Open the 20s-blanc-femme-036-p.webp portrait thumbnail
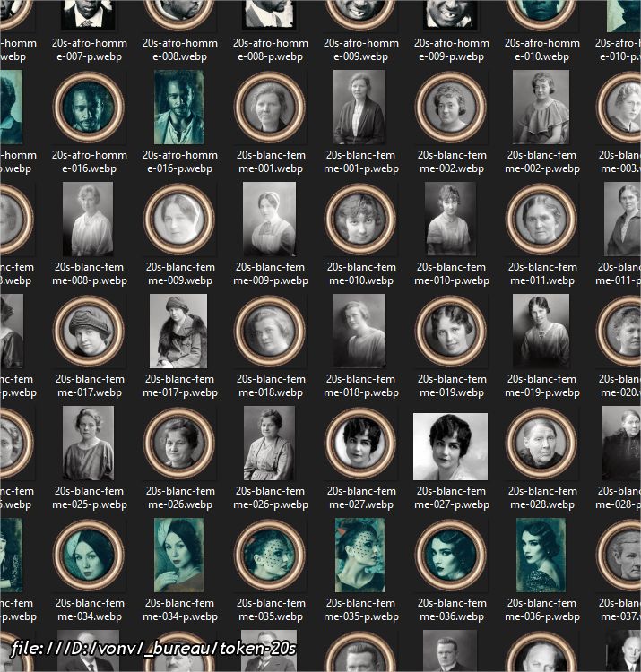 pos(541,555)
